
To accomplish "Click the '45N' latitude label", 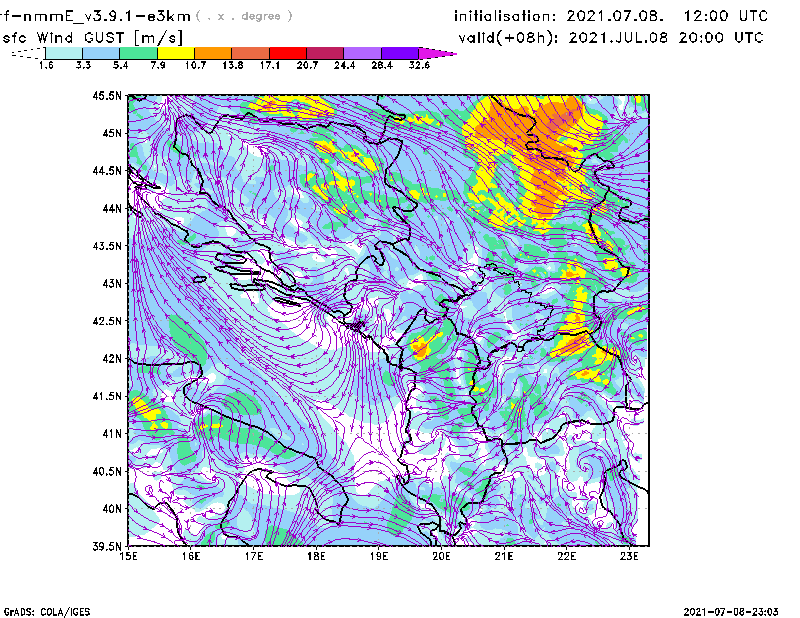I will tap(112, 133).
